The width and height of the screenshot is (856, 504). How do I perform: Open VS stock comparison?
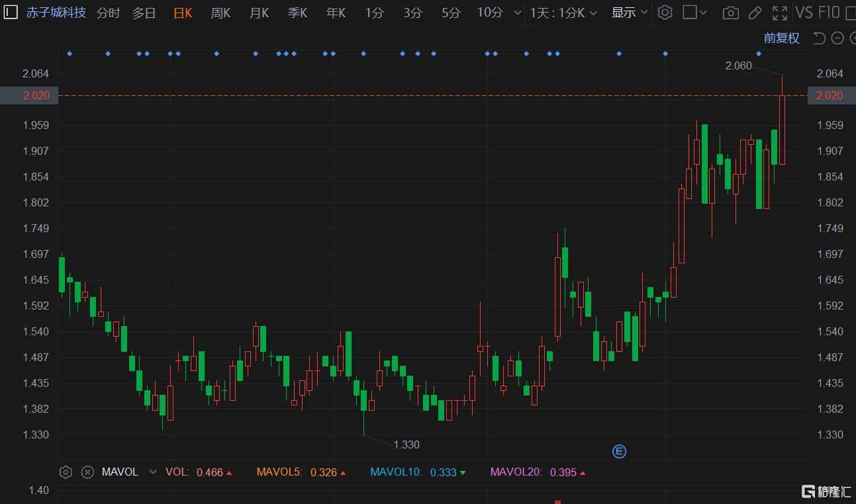[804, 12]
